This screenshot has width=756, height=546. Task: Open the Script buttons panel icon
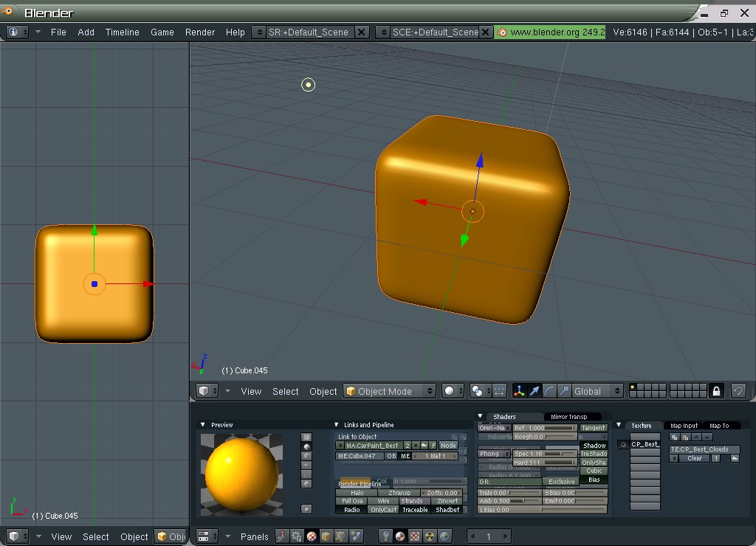(297, 536)
